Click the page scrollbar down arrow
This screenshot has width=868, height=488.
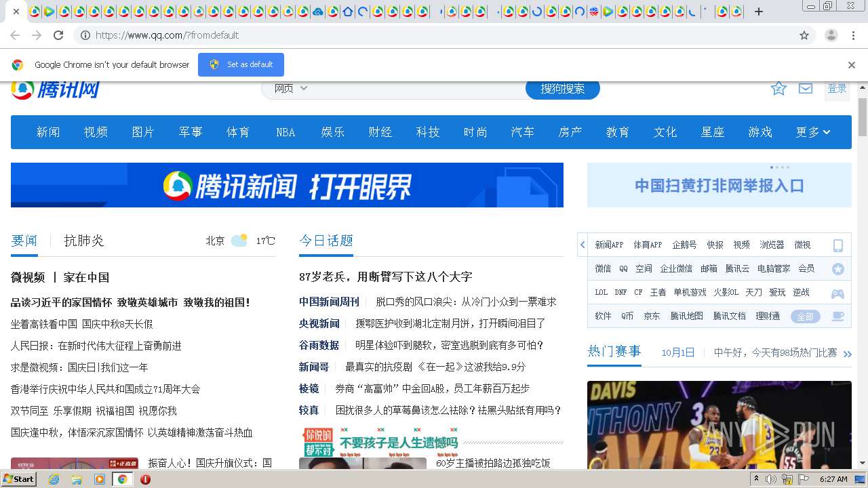pos(863,463)
